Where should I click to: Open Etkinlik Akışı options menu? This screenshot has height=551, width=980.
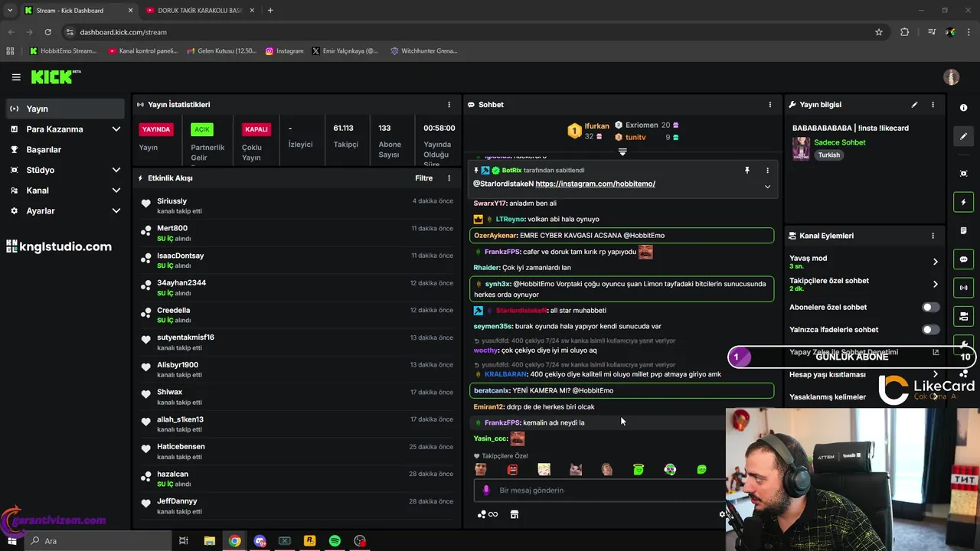449,178
